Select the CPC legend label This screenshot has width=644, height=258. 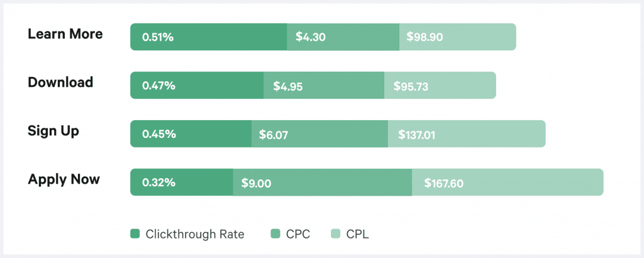(x=298, y=235)
